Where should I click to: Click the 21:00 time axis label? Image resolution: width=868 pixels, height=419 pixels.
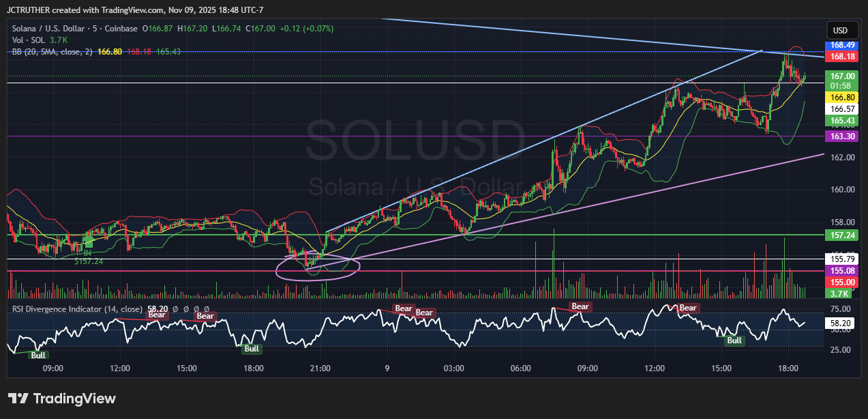(x=320, y=369)
